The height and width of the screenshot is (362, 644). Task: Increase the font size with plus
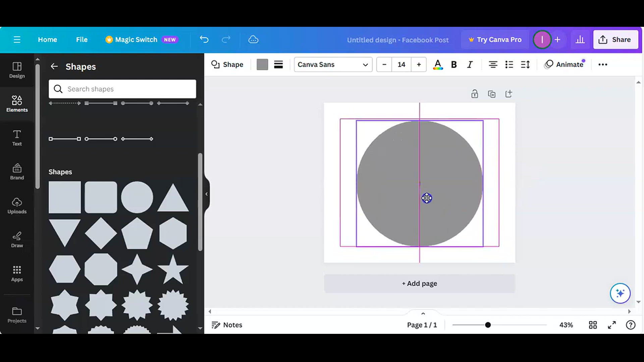[419, 64]
